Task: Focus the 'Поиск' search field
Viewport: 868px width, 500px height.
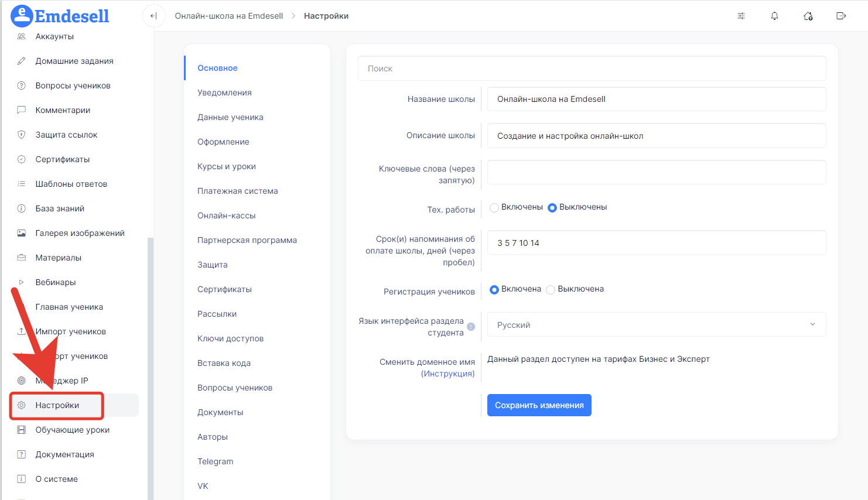Action: [x=592, y=69]
